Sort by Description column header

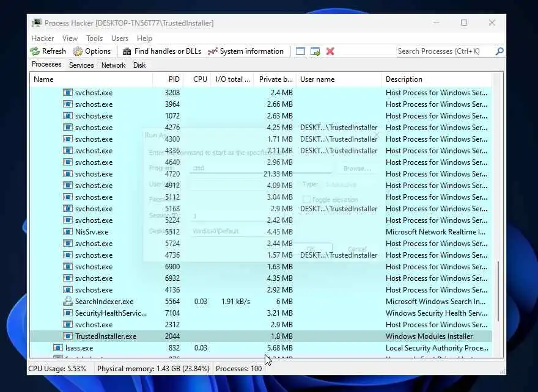pyautogui.click(x=437, y=79)
